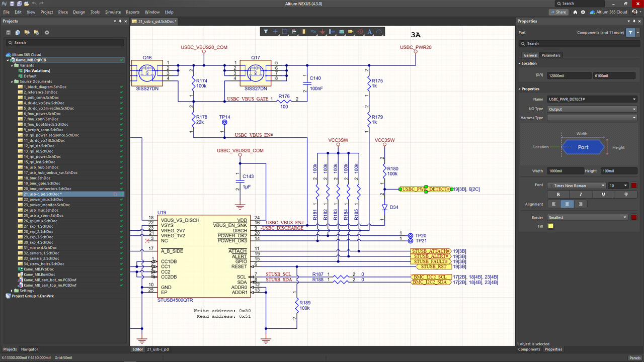
Task: Activate the Place Wire tool
Action: [x=313, y=31]
